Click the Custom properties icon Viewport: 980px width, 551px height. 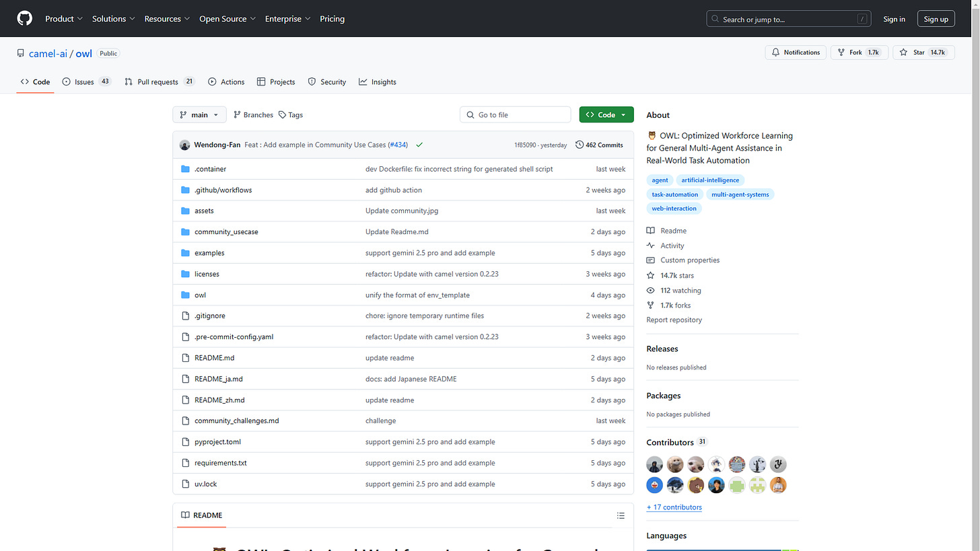click(x=651, y=260)
